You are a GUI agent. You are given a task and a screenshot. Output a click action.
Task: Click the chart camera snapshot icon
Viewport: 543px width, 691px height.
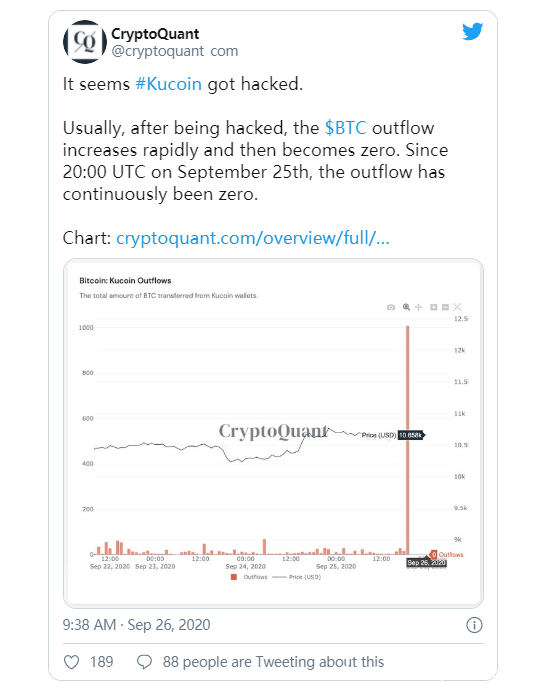391,307
